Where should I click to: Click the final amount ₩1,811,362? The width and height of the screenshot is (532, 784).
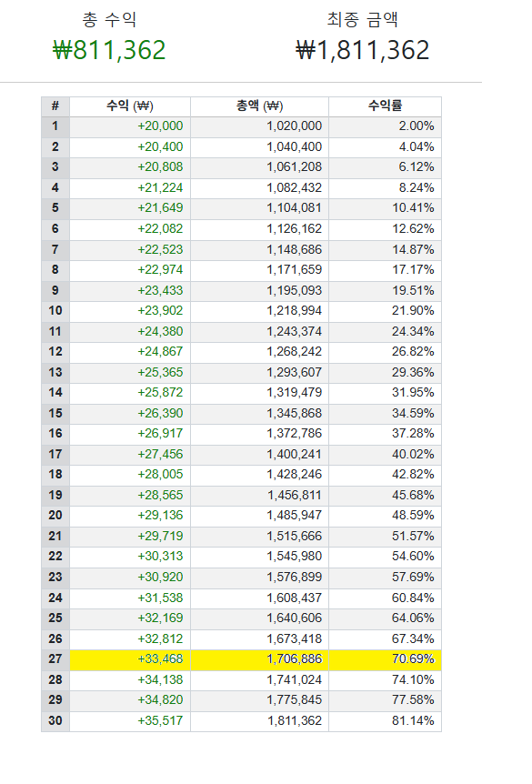[362, 50]
